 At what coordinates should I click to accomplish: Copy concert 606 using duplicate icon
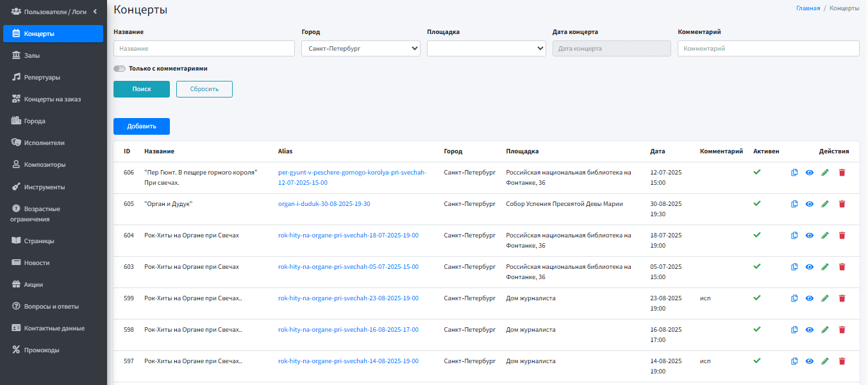coord(794,173)
